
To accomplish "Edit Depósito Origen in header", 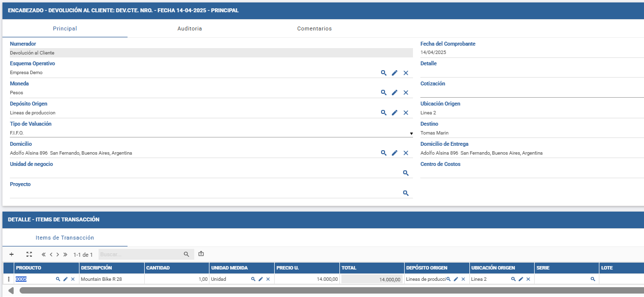I will coord(395,112).
